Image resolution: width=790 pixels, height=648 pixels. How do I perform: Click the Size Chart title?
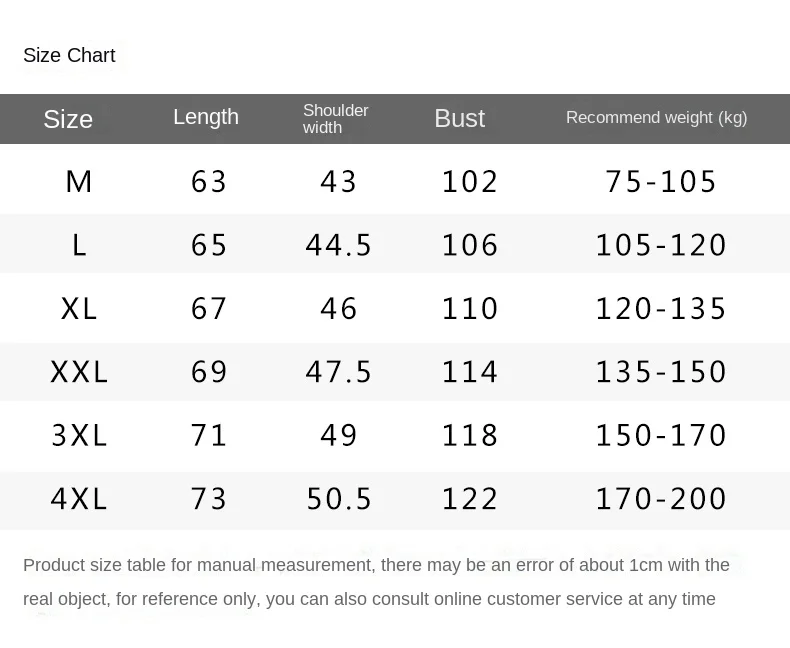[69, 55]
